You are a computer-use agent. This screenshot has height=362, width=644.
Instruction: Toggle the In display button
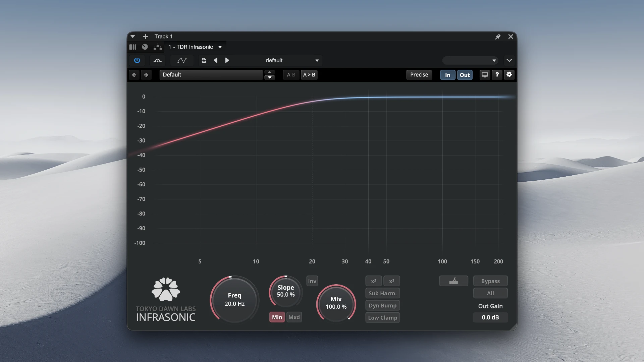click(447, 75)
